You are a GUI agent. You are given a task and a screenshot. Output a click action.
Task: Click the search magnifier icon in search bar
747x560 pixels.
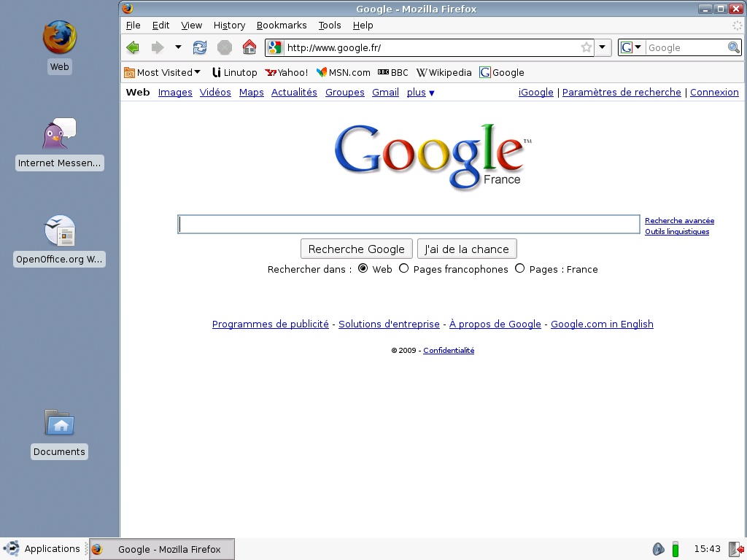click(x=733, y=47)
